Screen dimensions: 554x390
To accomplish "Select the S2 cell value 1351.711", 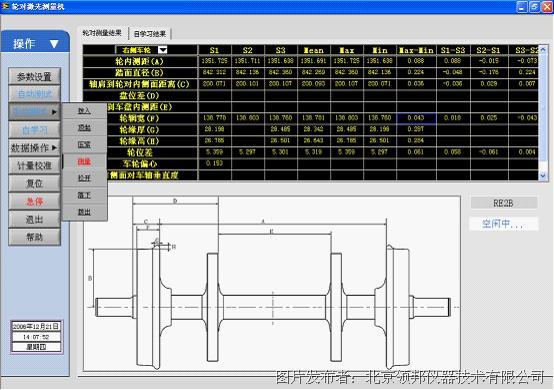I will tap(247, 61).
